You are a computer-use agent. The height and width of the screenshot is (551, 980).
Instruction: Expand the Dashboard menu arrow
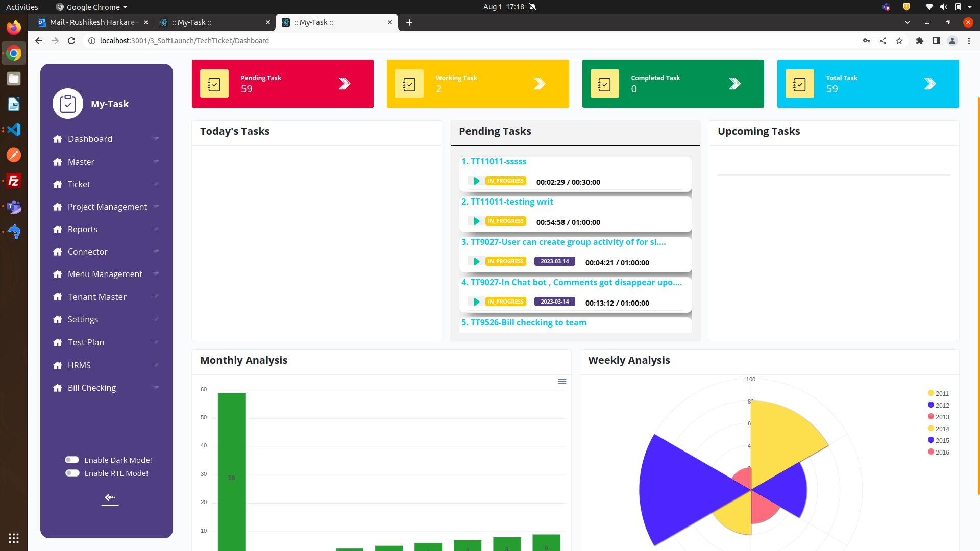point(156,139)
